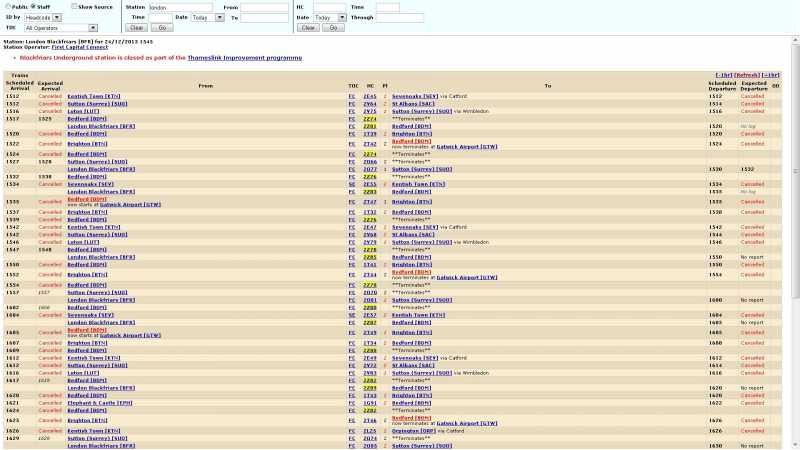Open the First Capital Connect operator link
The image size is (800, 450).
[80, 47]
